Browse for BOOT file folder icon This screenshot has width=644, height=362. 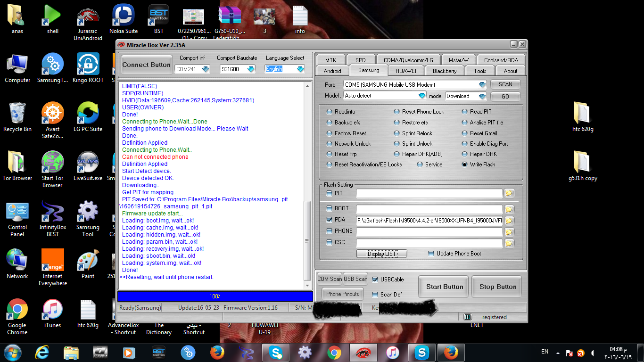click(x=509, y=209)
